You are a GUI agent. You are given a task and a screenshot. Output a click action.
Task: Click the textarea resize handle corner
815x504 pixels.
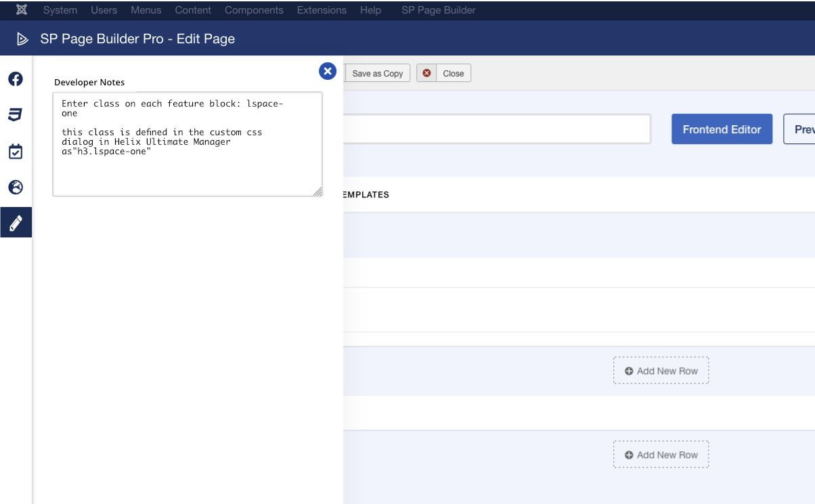[317, 192]
